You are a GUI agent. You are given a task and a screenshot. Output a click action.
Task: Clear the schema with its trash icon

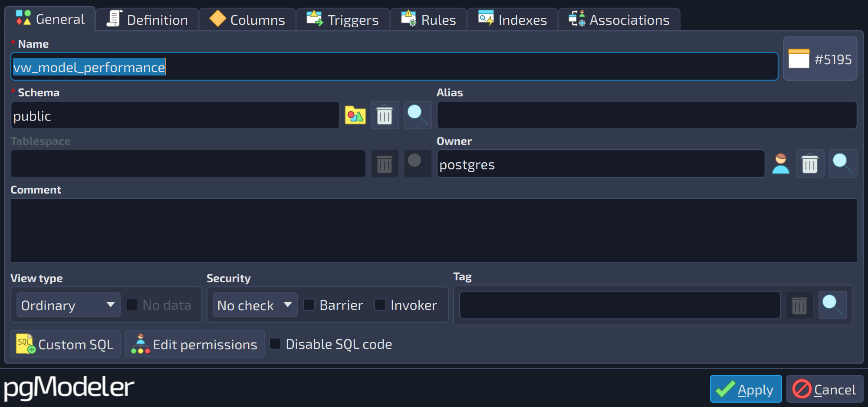(x=385, y=115)
